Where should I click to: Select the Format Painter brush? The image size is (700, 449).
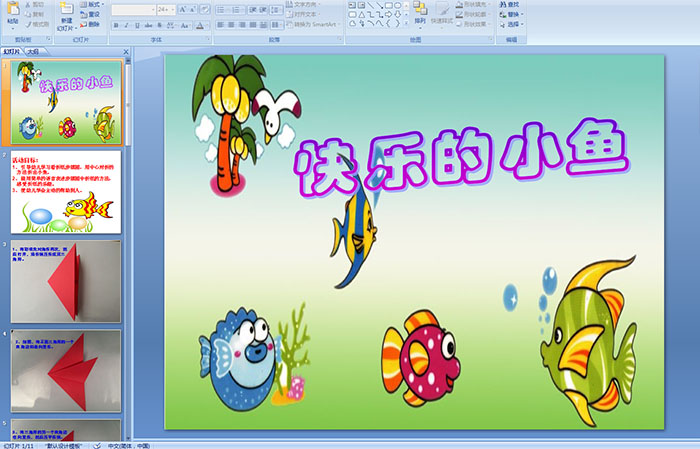point(29,24)
